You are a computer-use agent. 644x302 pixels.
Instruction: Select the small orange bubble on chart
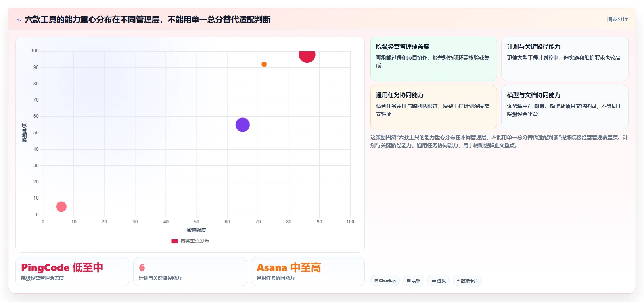tap(264, 64)
